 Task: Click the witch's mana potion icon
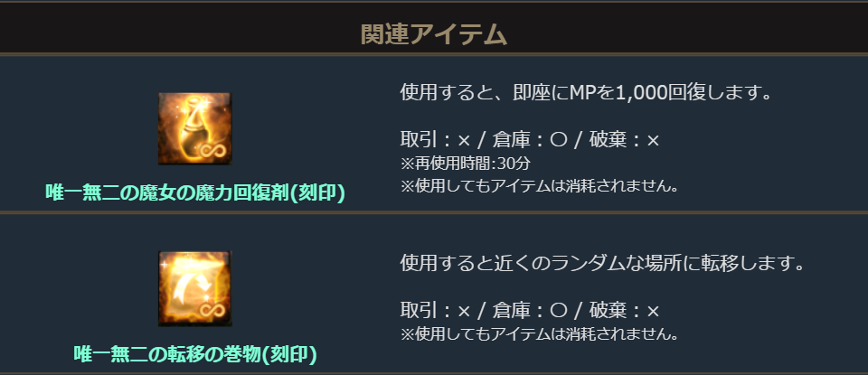(x=194, y=127)
